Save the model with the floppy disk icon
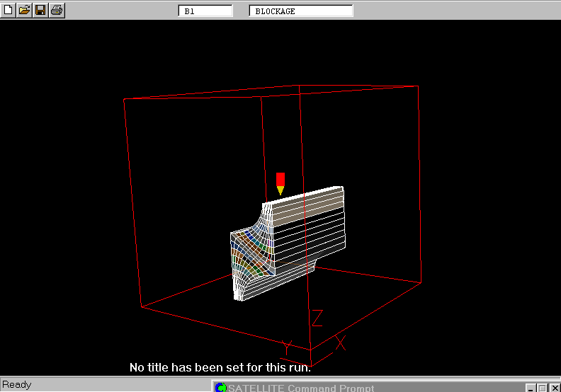 (x=40, y=10)
